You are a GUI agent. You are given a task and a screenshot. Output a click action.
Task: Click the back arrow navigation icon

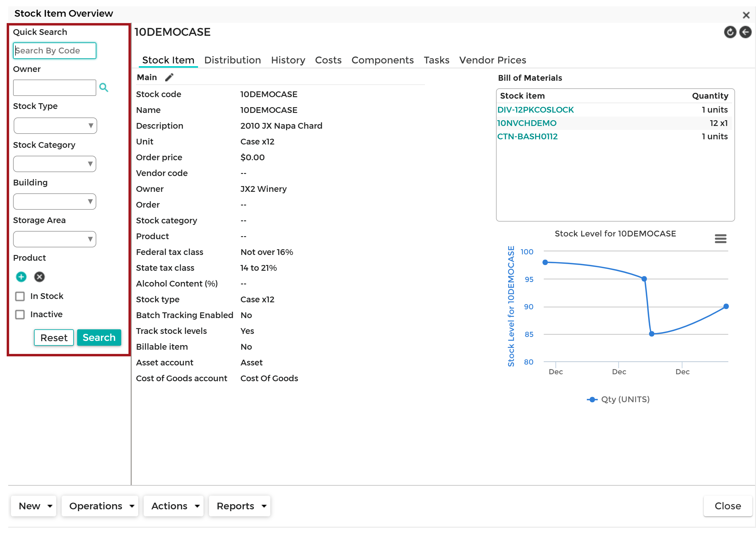click(x=745, y=32)
